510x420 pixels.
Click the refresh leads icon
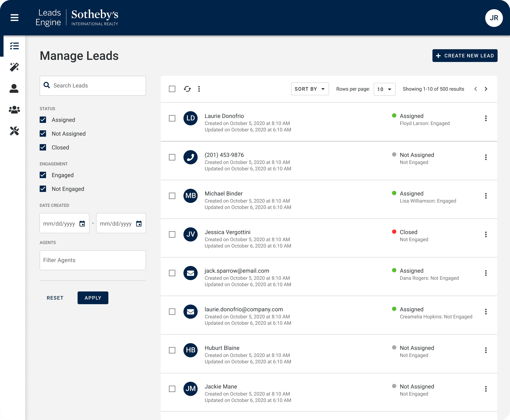pos(187,89)
